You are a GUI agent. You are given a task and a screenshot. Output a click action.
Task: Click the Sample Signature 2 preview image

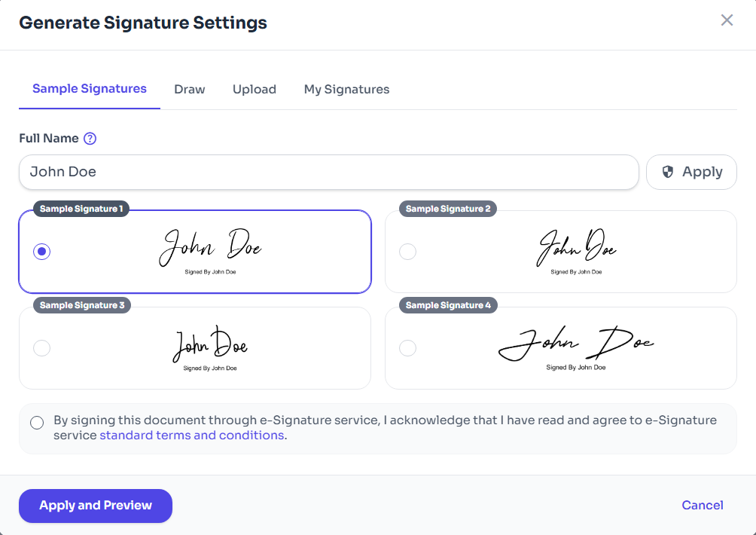577,247
